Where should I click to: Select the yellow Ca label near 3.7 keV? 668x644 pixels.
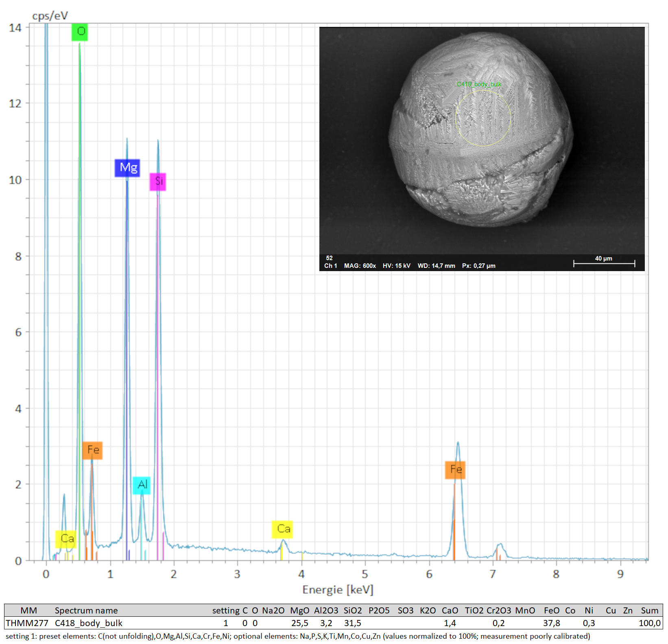[x=283, y=529]
